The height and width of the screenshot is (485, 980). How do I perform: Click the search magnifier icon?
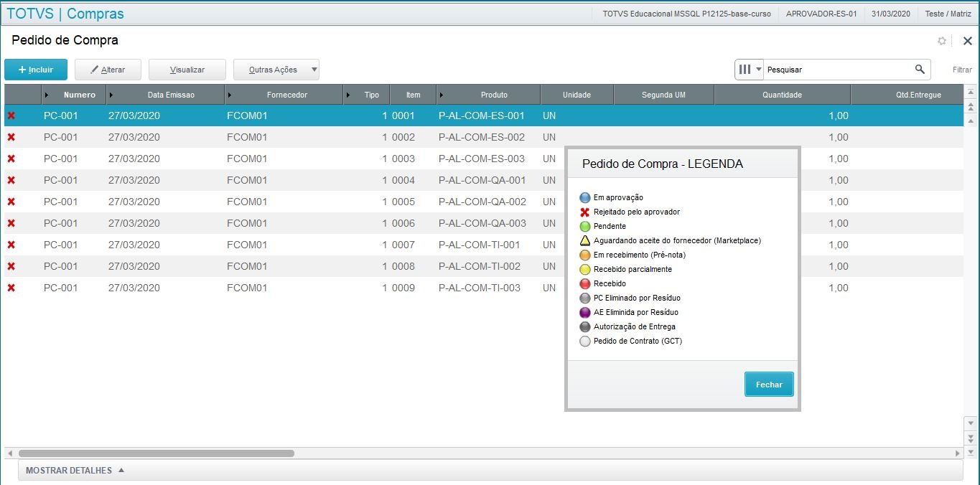click(x=920, y=70)
